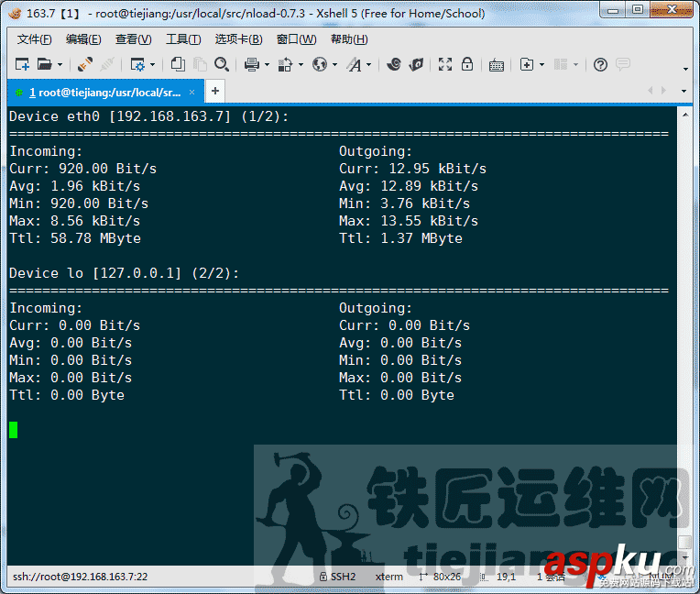Click the Font letter A icon

click(355, 65)
